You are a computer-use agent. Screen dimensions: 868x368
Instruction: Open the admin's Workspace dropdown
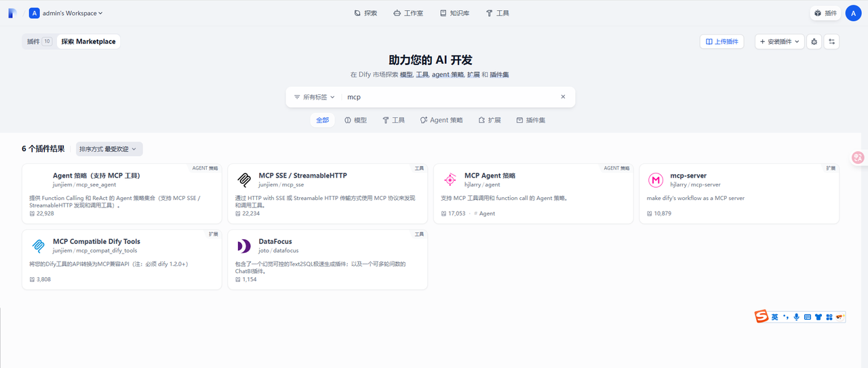pyautogui.click(x=66, y=13)
